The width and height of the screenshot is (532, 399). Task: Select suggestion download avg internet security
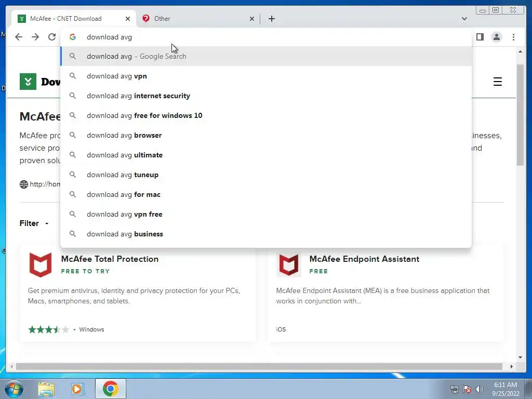coord(266,96)
